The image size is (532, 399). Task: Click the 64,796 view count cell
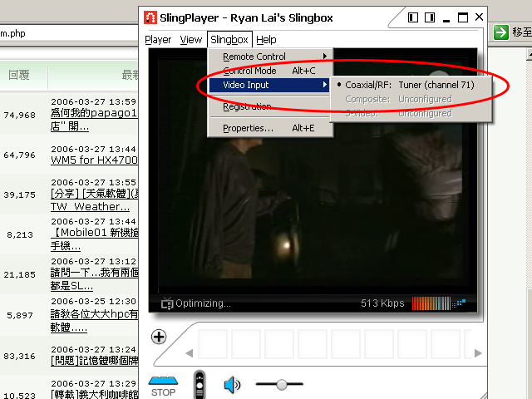[x=20, y=155]
